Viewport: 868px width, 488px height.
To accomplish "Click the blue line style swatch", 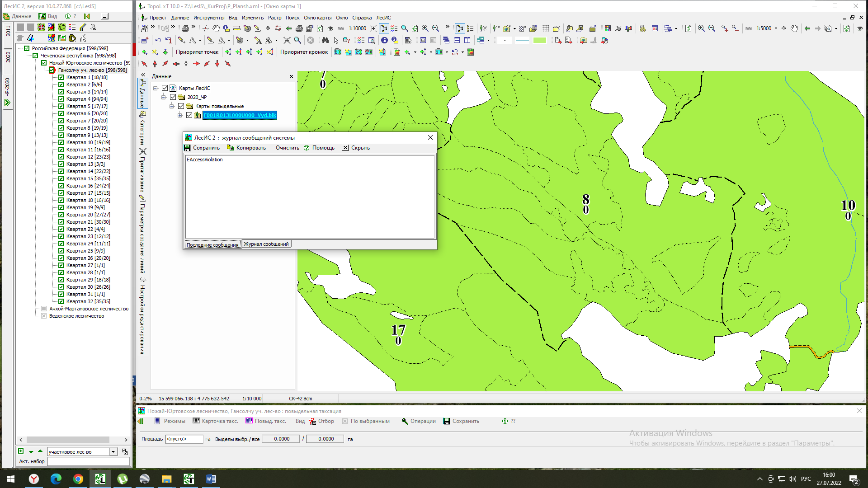I will coord(522,40).
